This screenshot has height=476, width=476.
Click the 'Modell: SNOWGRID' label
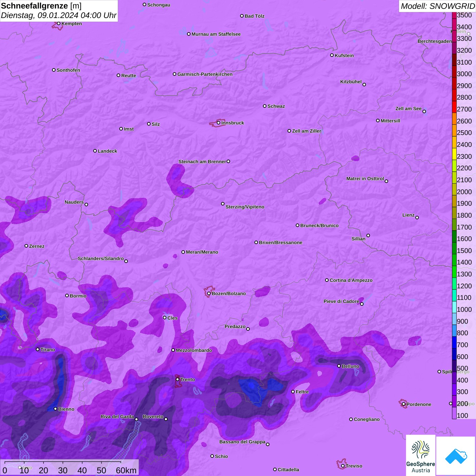coord(438,6)
